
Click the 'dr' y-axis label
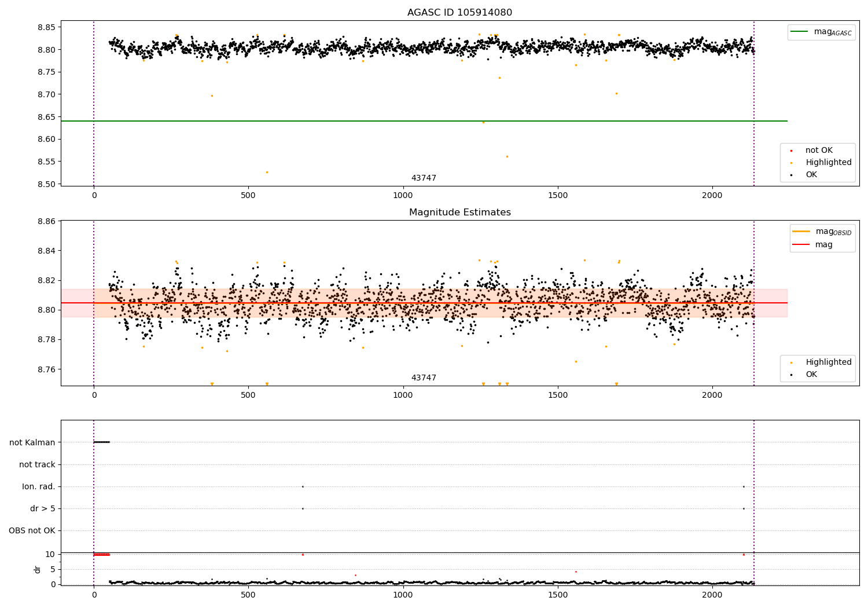pos(38,569)
